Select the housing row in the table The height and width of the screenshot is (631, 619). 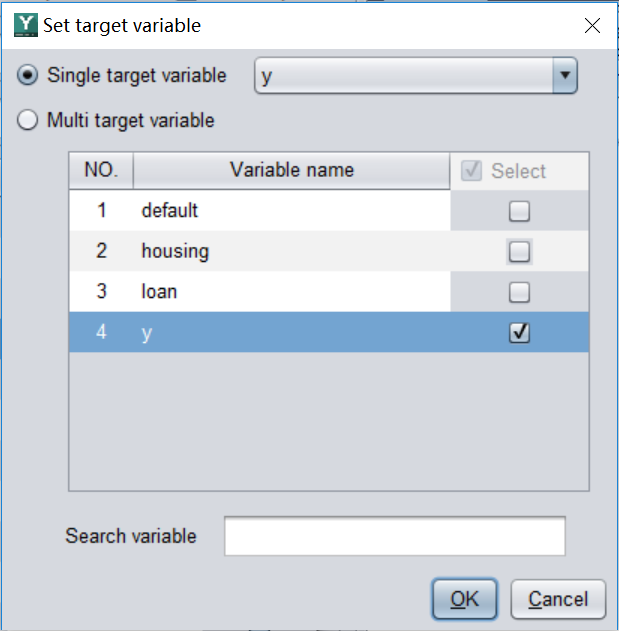coord(290,251)
